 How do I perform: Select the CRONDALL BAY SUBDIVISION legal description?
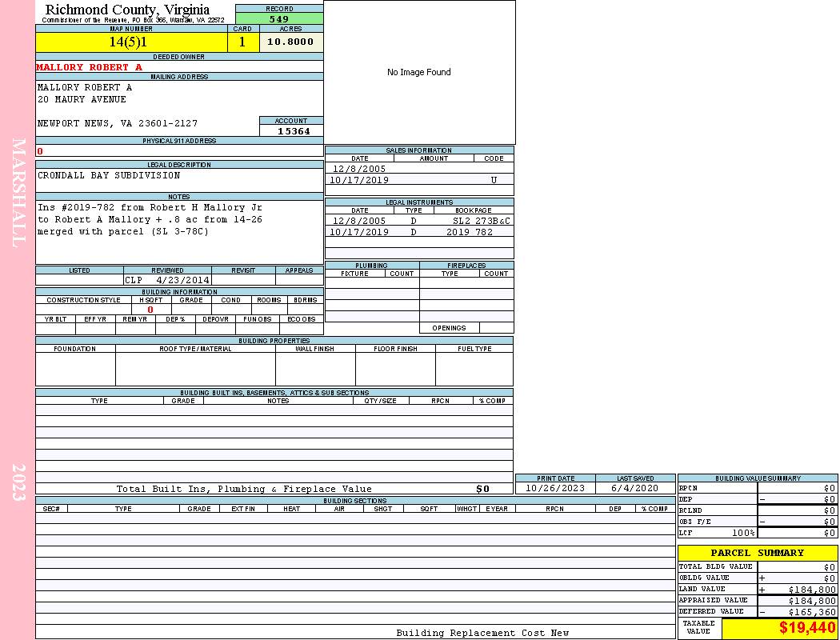109,175
